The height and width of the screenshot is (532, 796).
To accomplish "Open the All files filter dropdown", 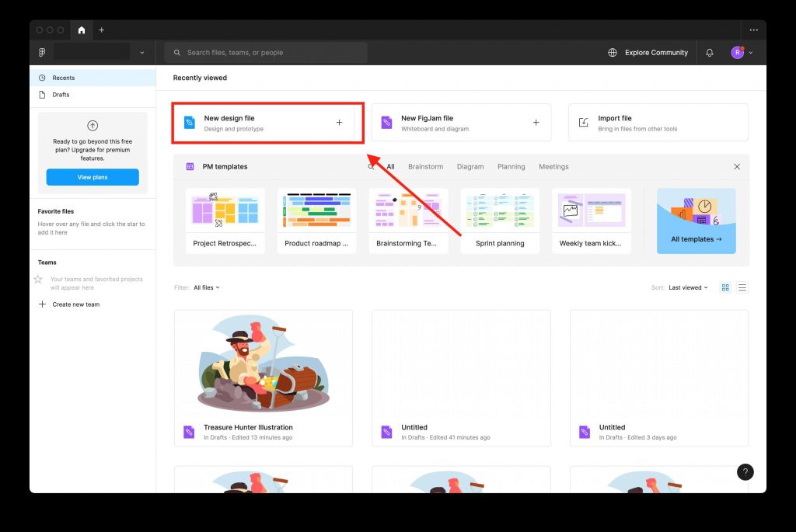I will coord(206,287).
